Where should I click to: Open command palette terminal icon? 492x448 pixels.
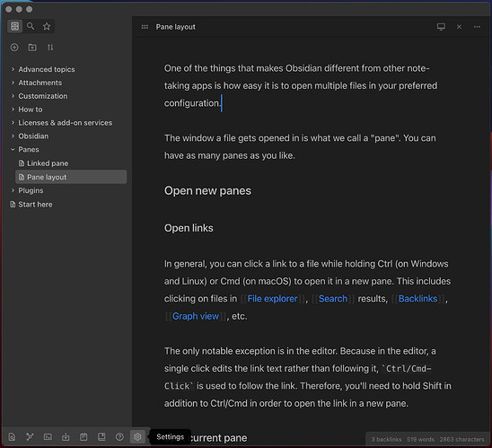tap(48, 436)
